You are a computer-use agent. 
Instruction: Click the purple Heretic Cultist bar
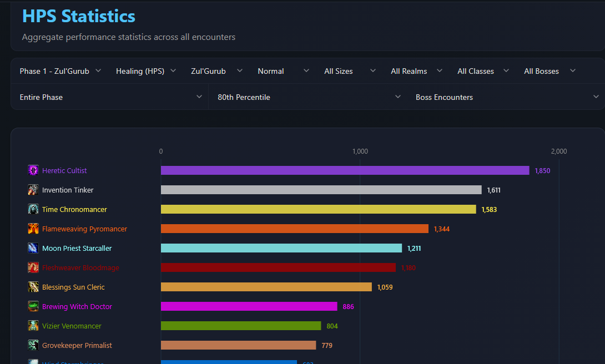pyautogui.click(x=345, y=170)
